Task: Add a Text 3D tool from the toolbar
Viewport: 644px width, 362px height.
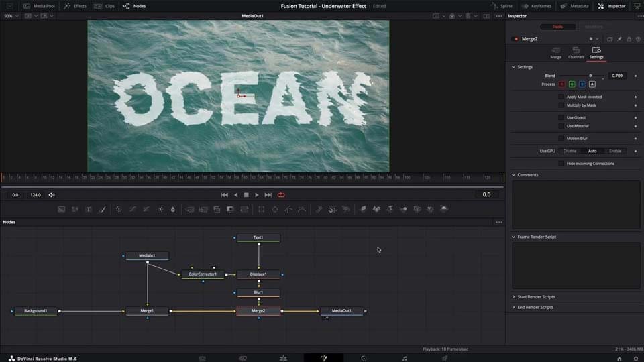Action: tap(390, 209)
